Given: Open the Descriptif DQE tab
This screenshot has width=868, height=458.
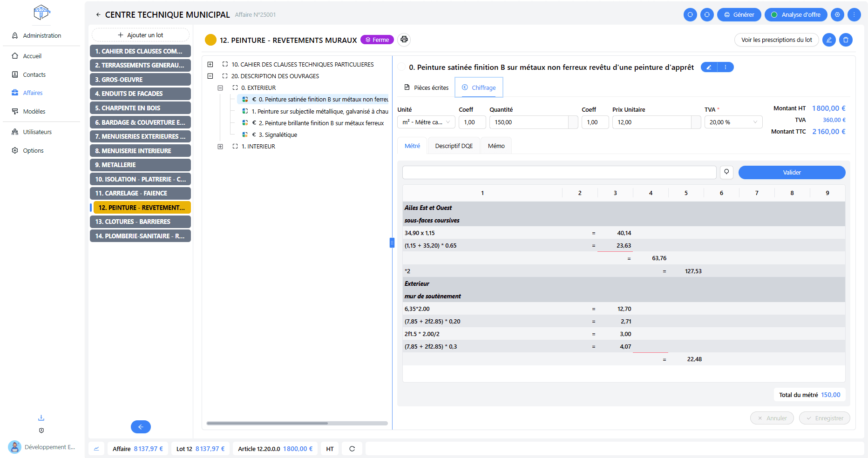Looking at the screenshot, I should pos(454,146).
